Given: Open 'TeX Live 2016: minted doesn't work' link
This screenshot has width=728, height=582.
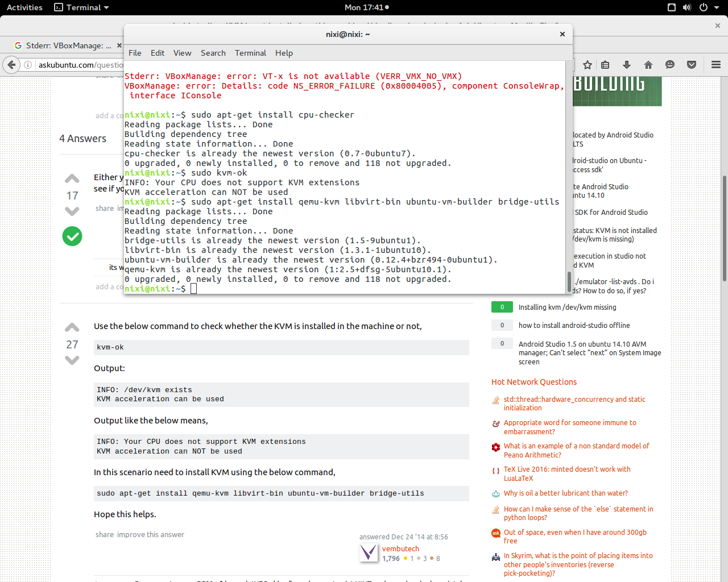Looking at the screenshot, I should pos(567,474).
